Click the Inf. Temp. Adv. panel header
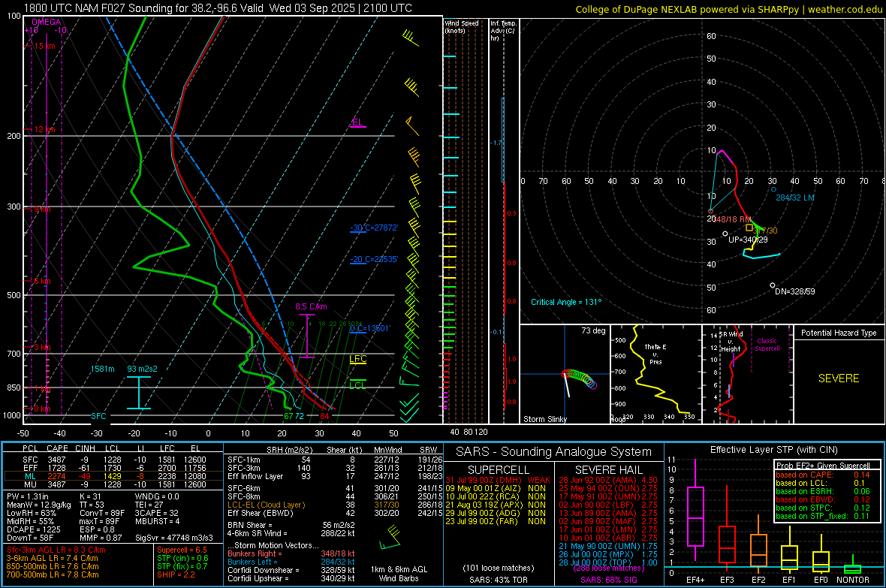The width and height of the screenshot is (886, 588). coord(503,31)
